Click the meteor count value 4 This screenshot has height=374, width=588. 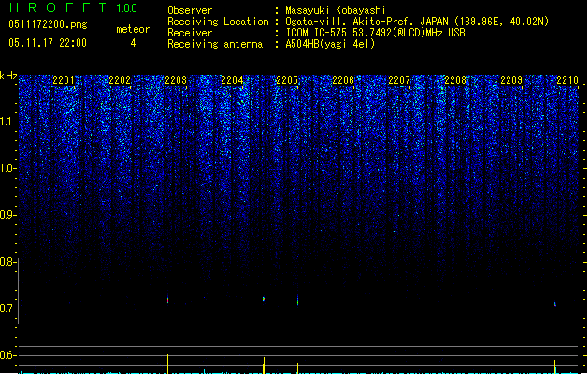(133, 43)
